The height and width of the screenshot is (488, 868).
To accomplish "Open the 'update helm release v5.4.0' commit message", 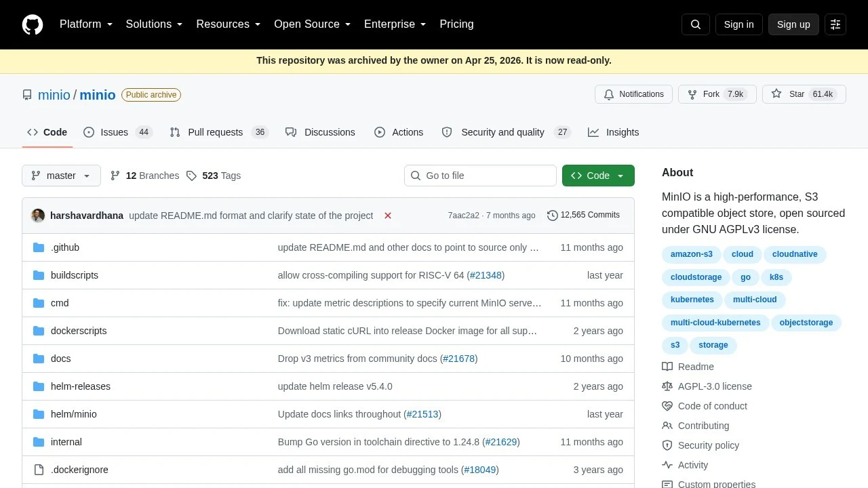I will [x=335, y=386].
